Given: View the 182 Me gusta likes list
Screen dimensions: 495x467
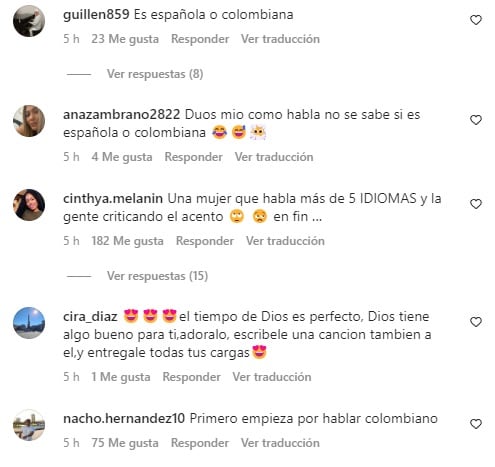Looking at the screenshot, I should pyautogui.click(x=127, y=241).
